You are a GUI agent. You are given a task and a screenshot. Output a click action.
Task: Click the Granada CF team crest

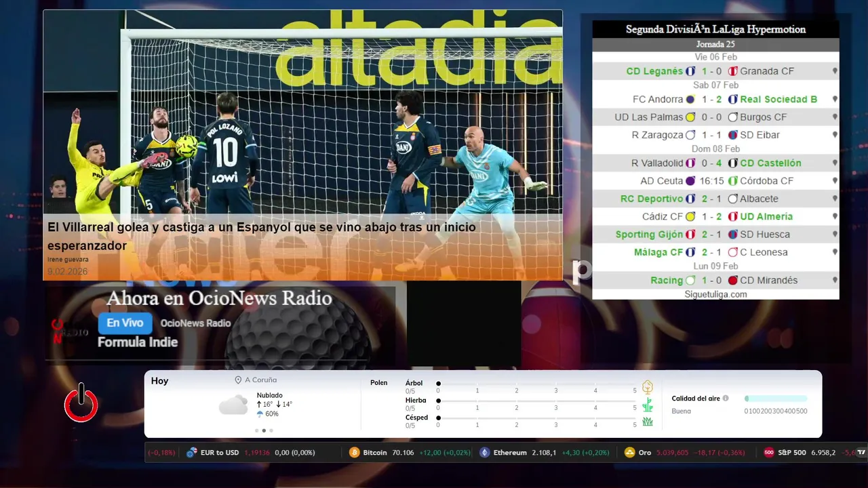[x=732, y=71]
